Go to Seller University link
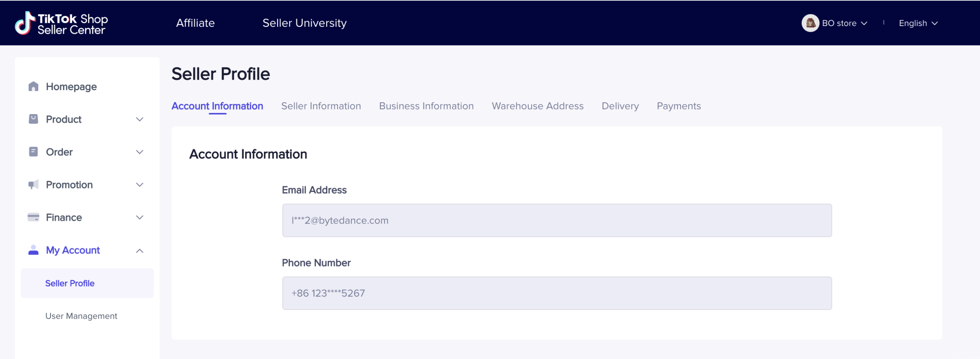 (304, 23)
